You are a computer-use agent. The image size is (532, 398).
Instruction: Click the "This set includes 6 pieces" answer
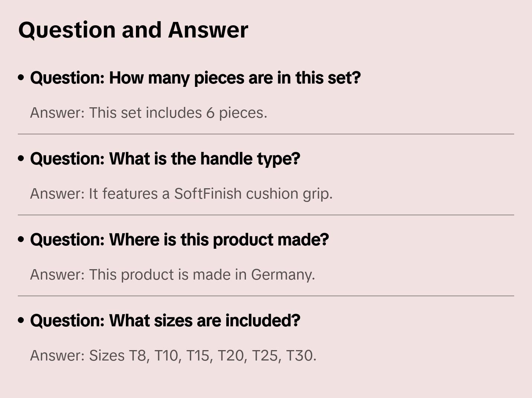(x=149, y=113)
